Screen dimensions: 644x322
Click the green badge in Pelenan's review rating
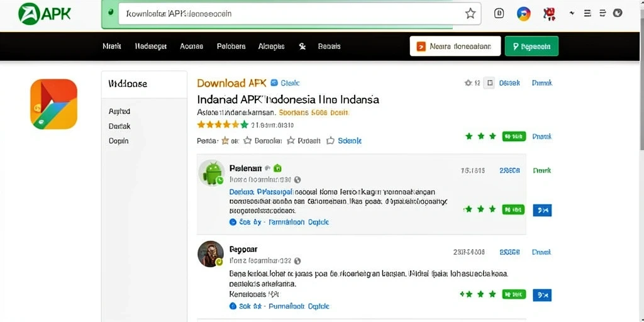coord(513,209)
